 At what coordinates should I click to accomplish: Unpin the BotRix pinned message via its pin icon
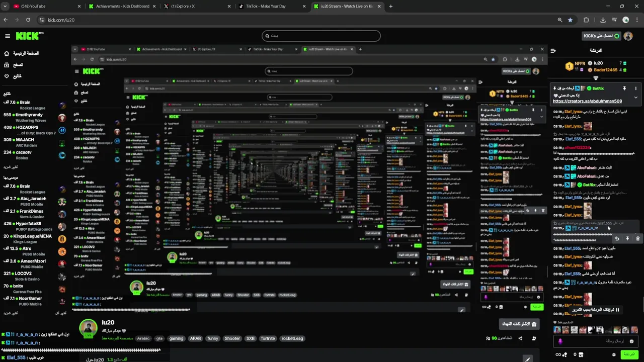(x=624, y=88)
